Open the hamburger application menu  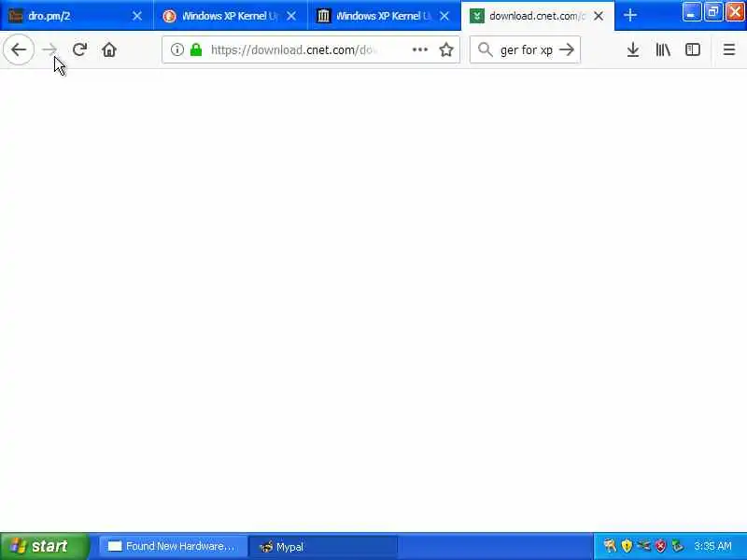tap(729, 49)
